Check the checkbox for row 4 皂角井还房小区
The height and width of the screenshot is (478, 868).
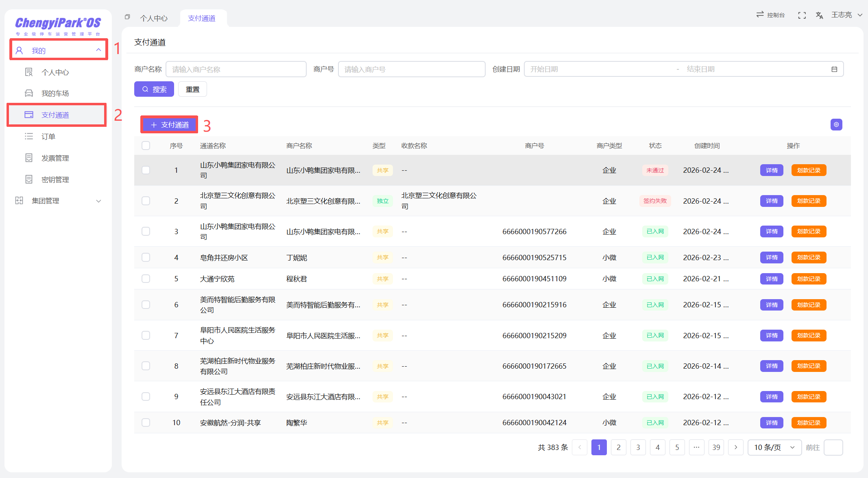[146, 257]
